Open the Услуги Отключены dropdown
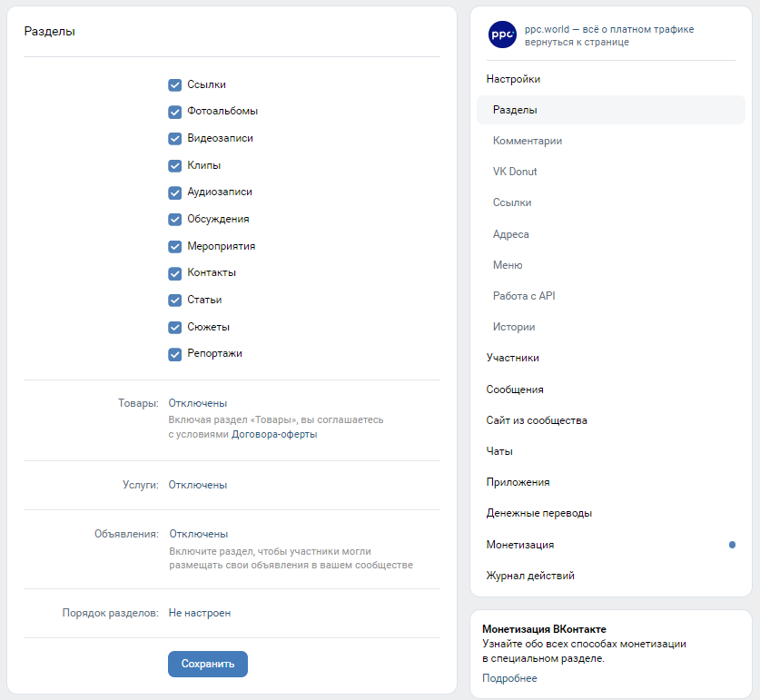This screenshot has width=760, height=700. click(198, 485)
